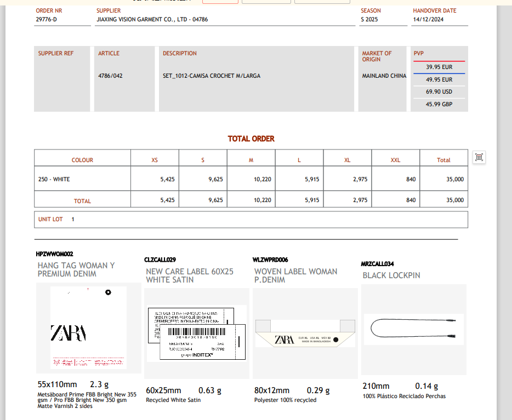Image resolution: width=512 pixels, height=420 pixels.
Task: Select the MRZCALL034 lockpin code
Action: tap(377, 264)
